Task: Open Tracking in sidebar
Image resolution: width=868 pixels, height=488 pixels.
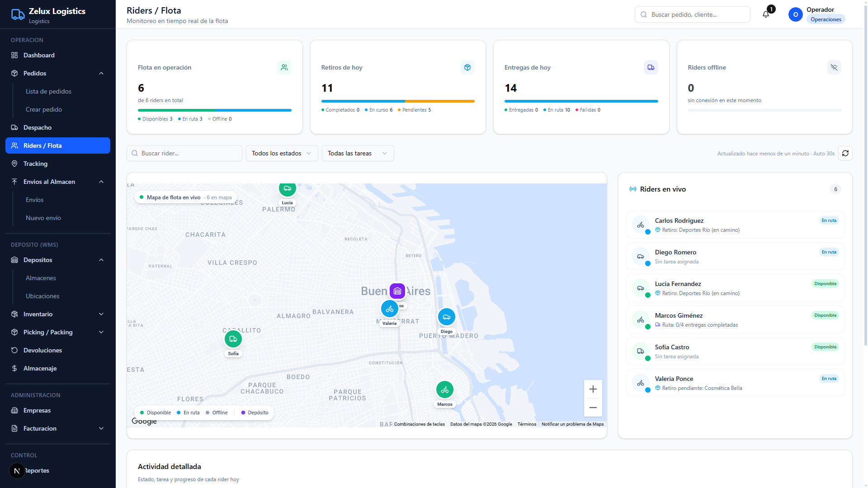Action: tap(58, 164)
